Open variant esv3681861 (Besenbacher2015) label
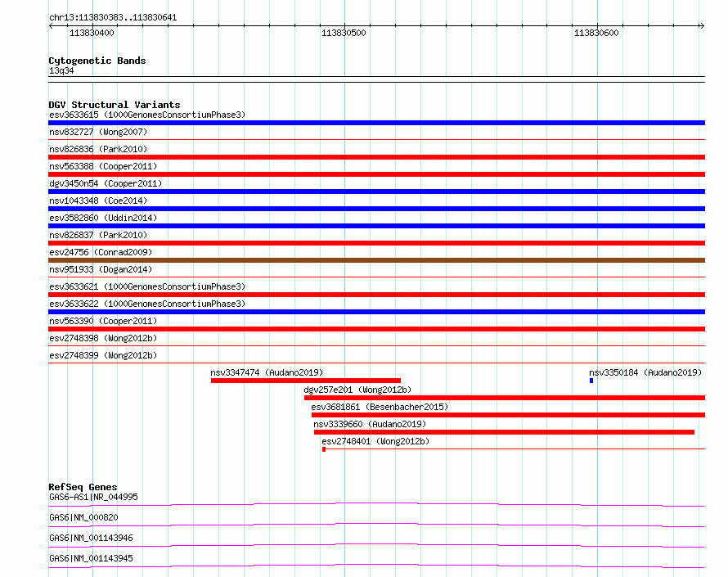This screenshot has width=728, height=577. 380,407
